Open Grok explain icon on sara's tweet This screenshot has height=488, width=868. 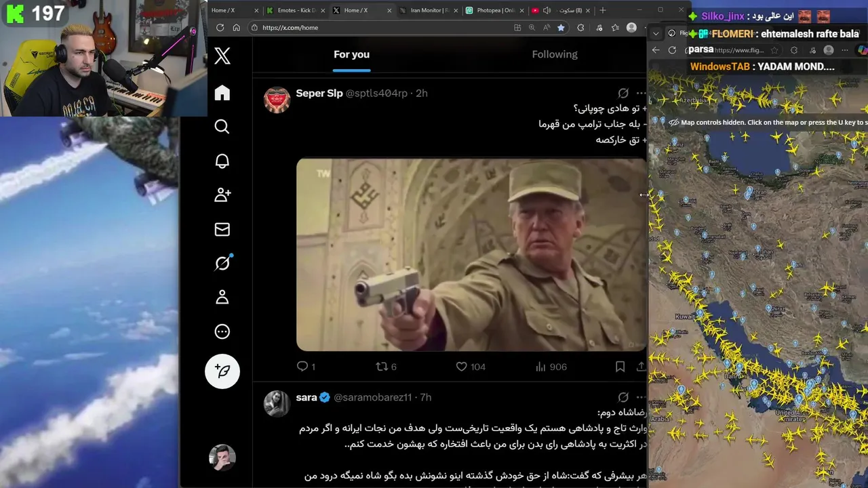[x=623, y=397]
